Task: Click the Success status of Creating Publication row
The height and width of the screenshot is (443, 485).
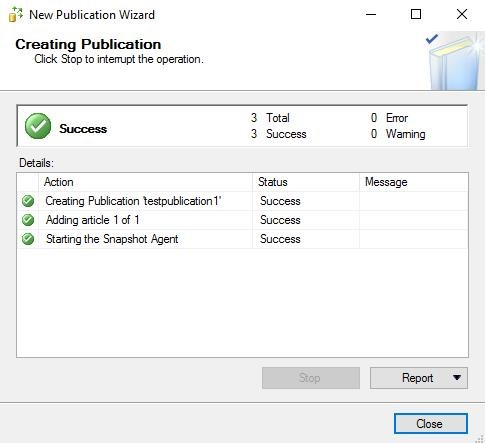Action: (280, 201)
